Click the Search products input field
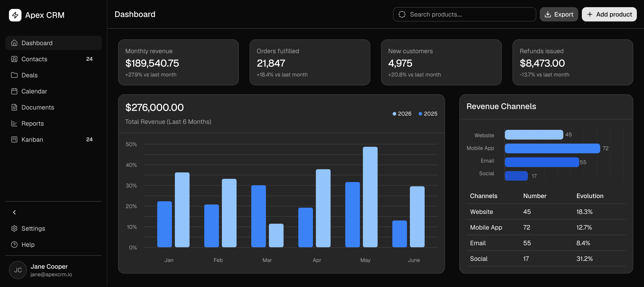The height and width of the screenshot is (287, 644). pyautogui.click(x=464, y=15)
